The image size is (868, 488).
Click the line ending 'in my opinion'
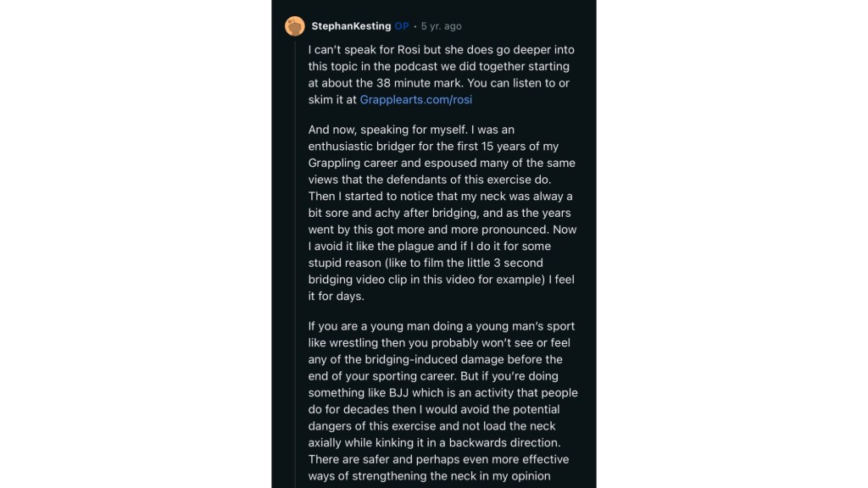429,476
